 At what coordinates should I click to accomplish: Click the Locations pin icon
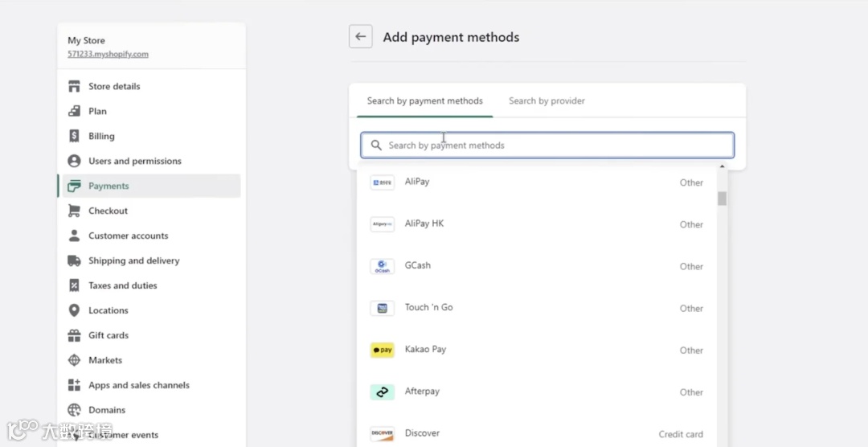click(x=74, y=311)
